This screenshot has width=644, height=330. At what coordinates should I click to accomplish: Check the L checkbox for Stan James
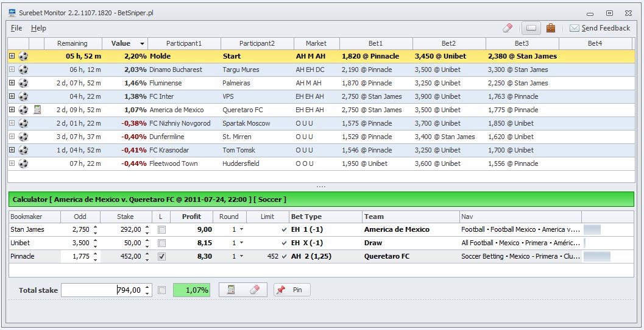(161, 230)
